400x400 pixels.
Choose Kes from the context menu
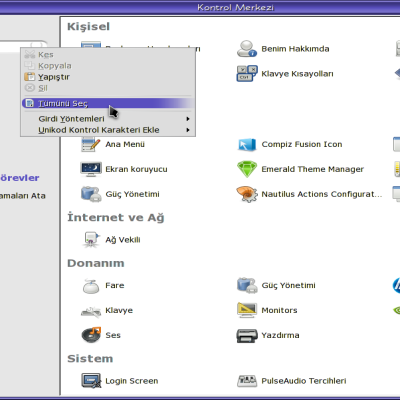(x=108, y=55)
